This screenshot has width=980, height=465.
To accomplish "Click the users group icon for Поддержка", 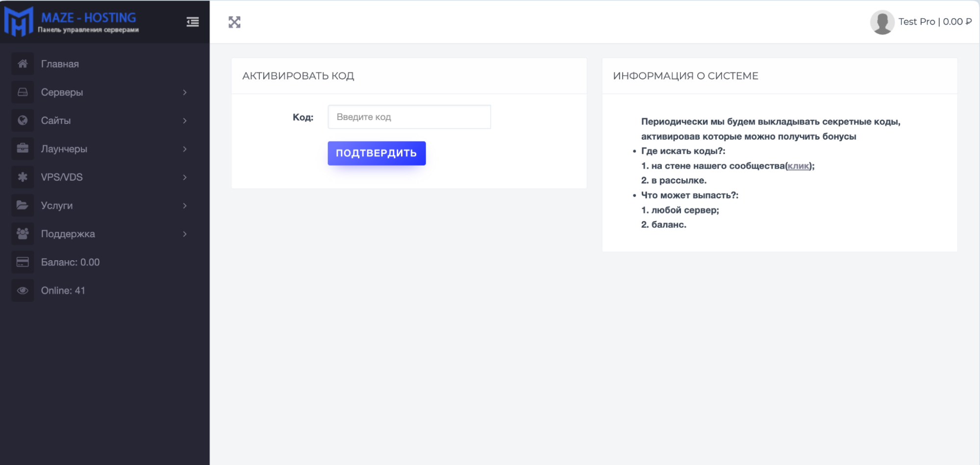I will tap(23, 234).
